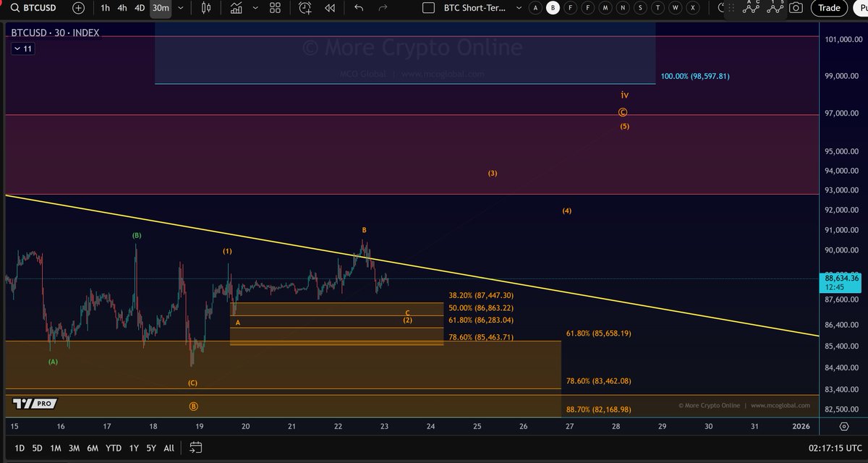Set chart range to 3M
The height and width of the screenshot is (463, 868).
(x=74, y=448)
